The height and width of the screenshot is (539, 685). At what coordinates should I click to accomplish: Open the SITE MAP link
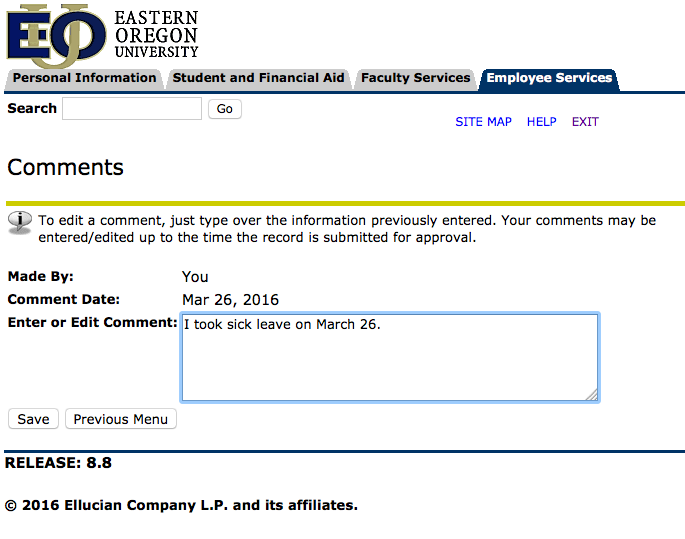pos(483,122)
